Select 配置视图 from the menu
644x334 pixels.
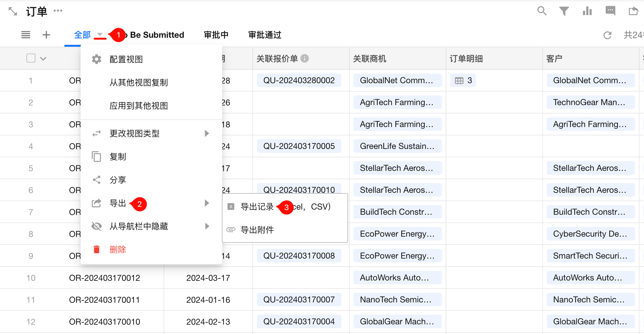(x=126, y=59)
